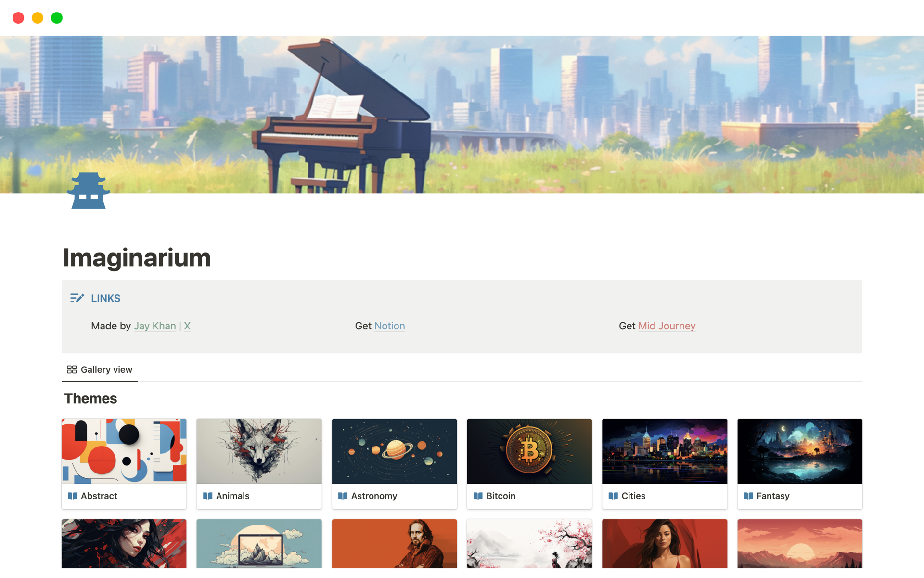
Task: Click the book icon beside Fantasy
Action: 748,496
